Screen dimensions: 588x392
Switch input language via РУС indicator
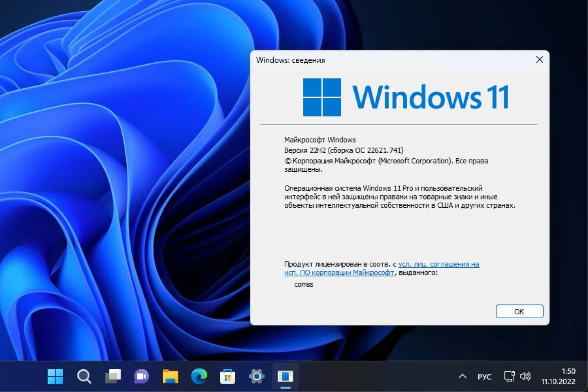click(x=485, y=377)
